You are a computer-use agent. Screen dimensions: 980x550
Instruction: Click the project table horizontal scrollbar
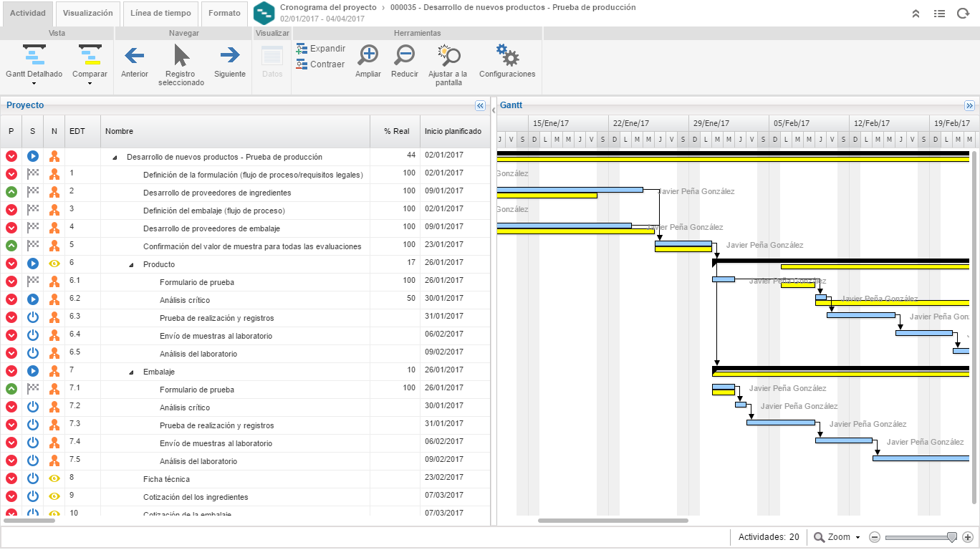click(x=29, y=521)
